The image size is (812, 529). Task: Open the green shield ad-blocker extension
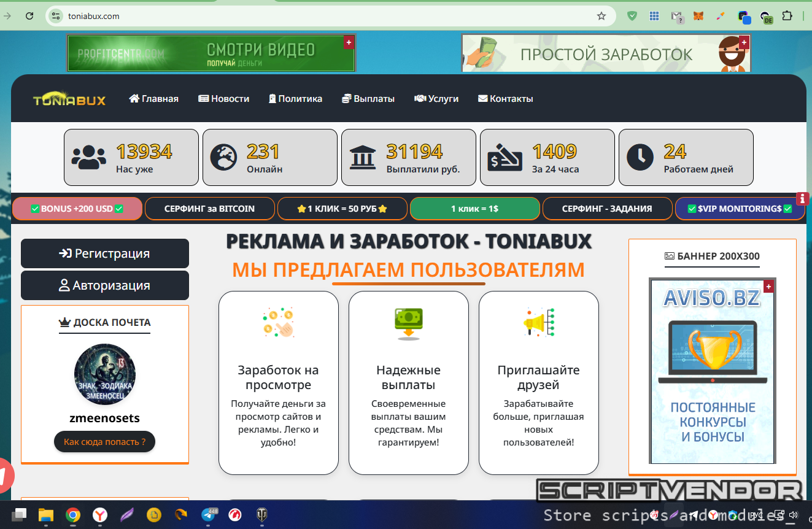pyautogui.click(x=632, y=16)
